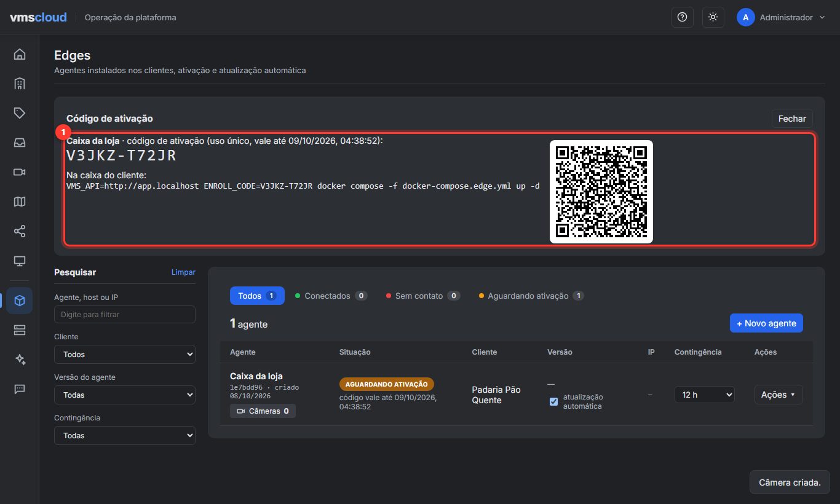Viewport: 840px width, 504px height.
Task: Click the AGUARDANDO ATIVAÇÃO status badge
Action: 387,384
